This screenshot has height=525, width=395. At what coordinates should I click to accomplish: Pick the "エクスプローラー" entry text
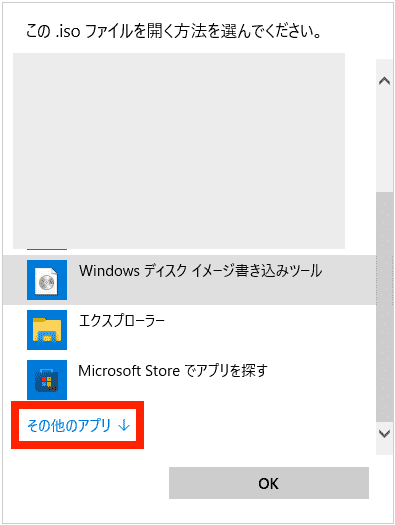tap(122, 320)
